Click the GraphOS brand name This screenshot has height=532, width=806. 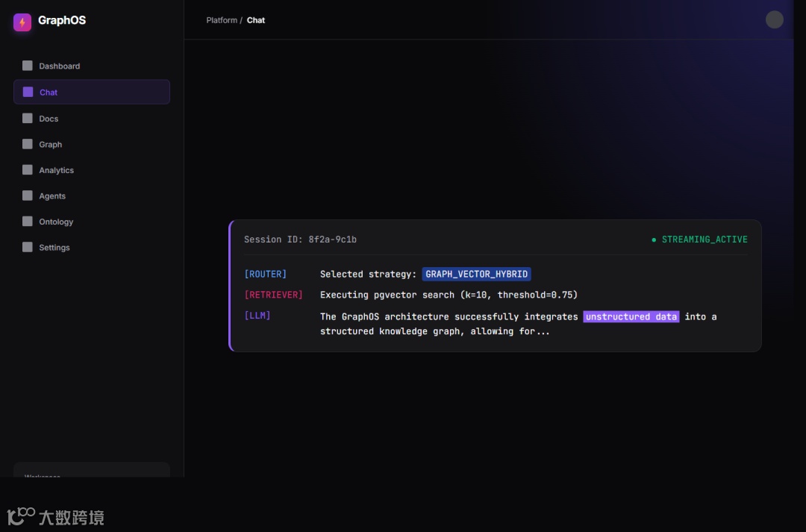(62, 21)
